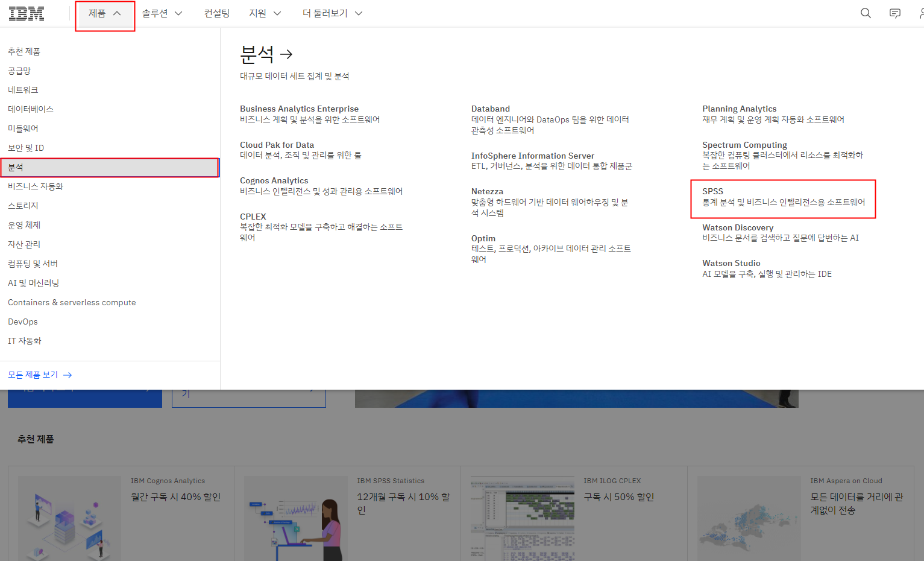Viewport: 924px width, 561px height.
Task: Select the 분석 category
Action: 110,167
